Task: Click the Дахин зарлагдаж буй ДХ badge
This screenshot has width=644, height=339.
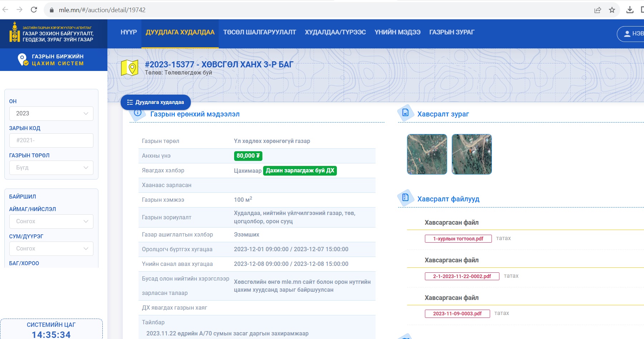Action: 300,171
